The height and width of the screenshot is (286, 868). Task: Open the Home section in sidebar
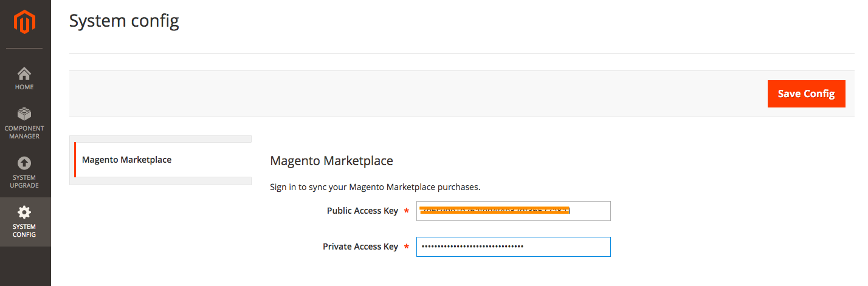coord(25,78)
